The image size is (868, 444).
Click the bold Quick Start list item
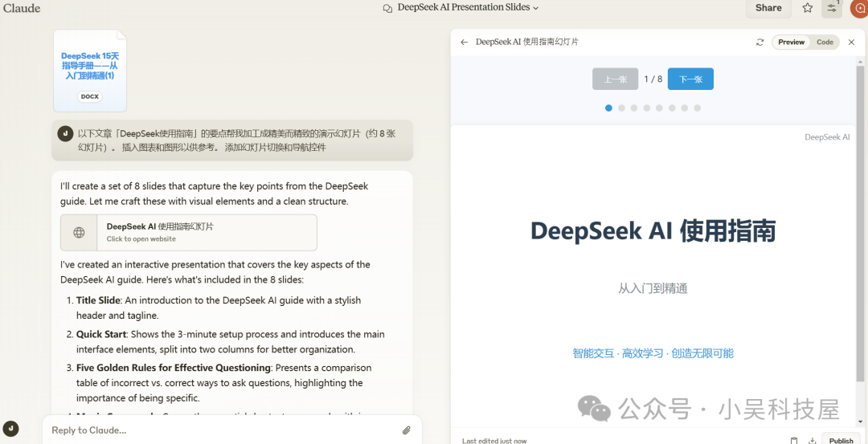(102, 335)
